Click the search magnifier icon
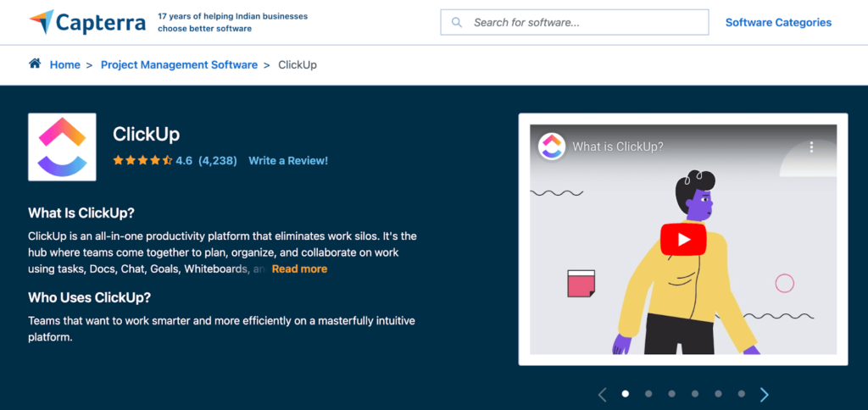This screenshot has width=868, height=410. pos(457,23)
